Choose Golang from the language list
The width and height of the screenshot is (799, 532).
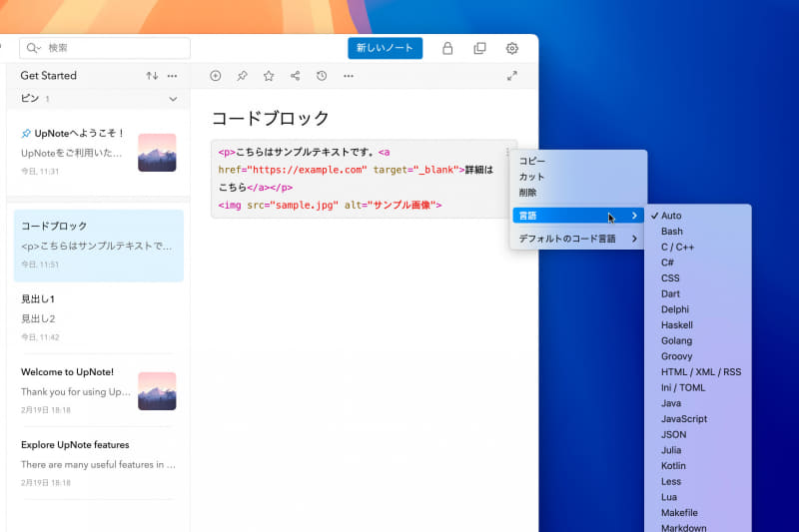(x=697, y=340)
